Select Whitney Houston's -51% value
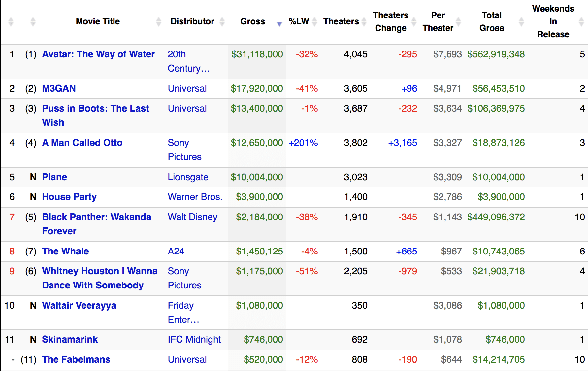The image size is (588, 371). pos(307,271)
